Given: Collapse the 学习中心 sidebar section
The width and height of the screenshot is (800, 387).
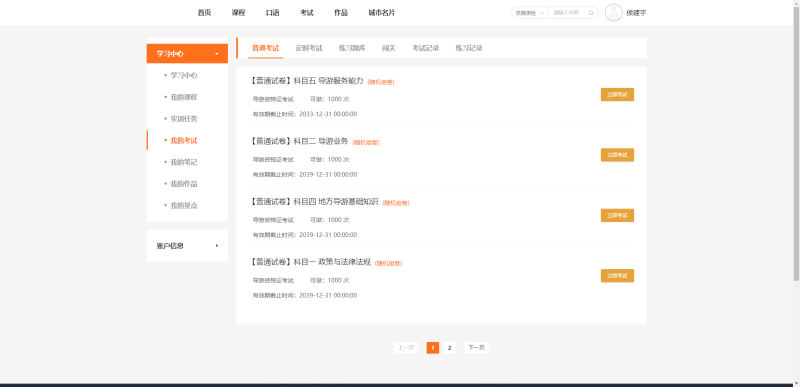Looking at the screenshot, I should (x=187, y=54).
